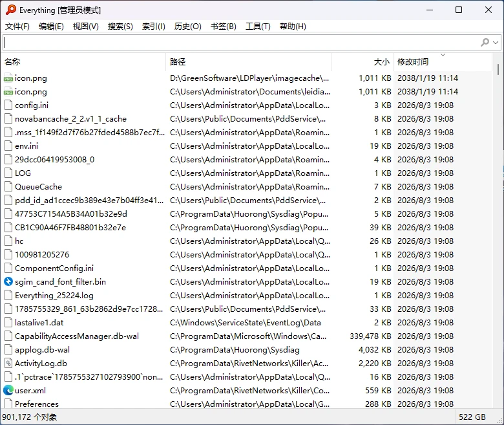Click file icon beside config.ini
Image resolution: width=504 pixels, height=425 pixels.
8,105
